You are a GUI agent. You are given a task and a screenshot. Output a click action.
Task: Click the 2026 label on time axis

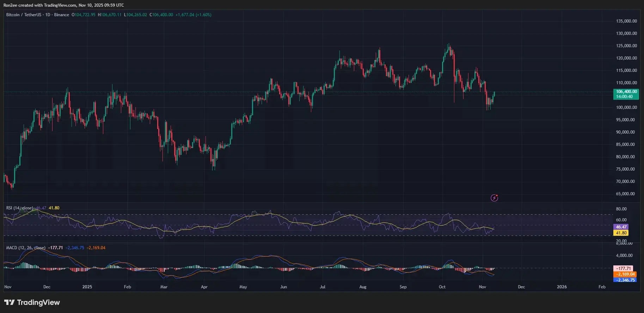(562, 287)
